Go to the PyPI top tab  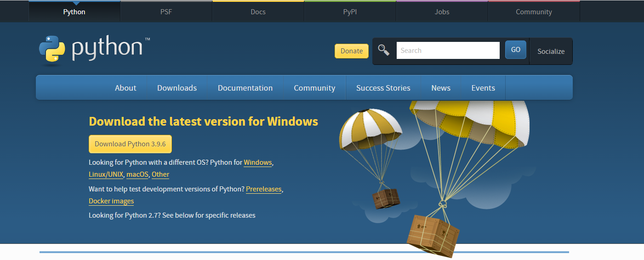[350, 12]
